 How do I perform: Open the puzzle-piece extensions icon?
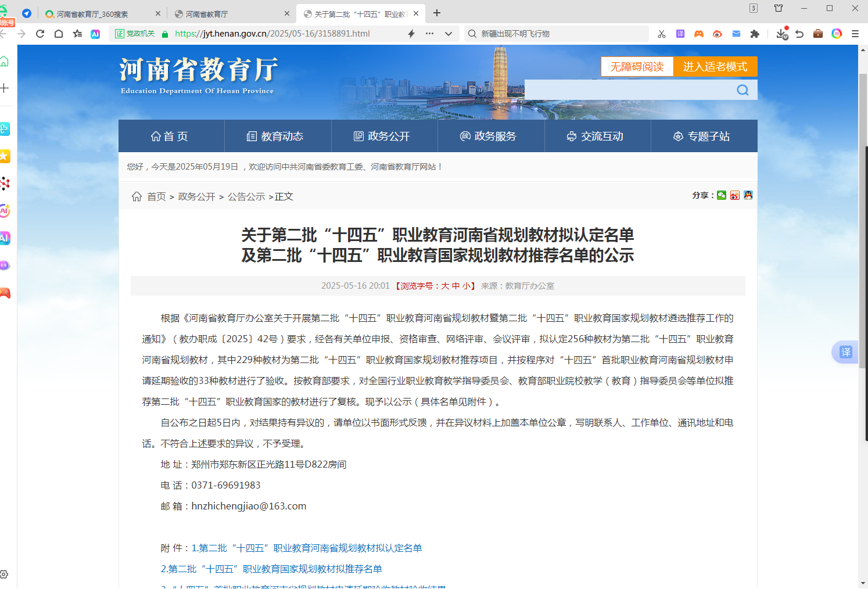[x=755, y=34]
